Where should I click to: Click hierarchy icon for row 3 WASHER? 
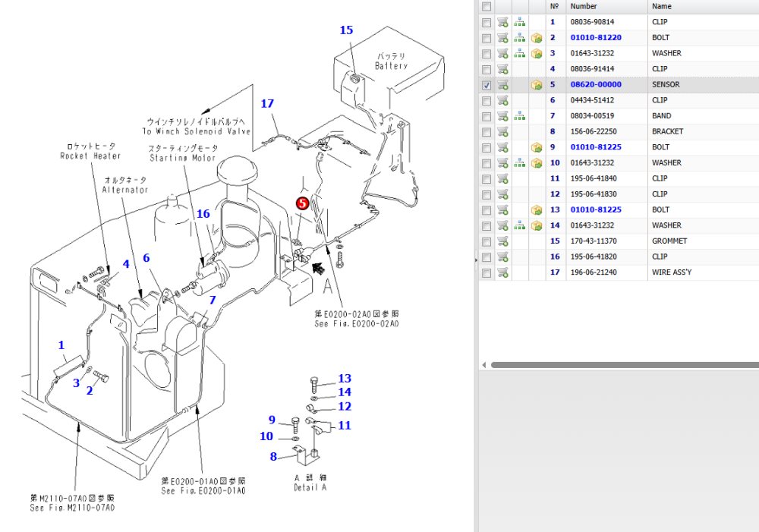click(x=519, y=53)
